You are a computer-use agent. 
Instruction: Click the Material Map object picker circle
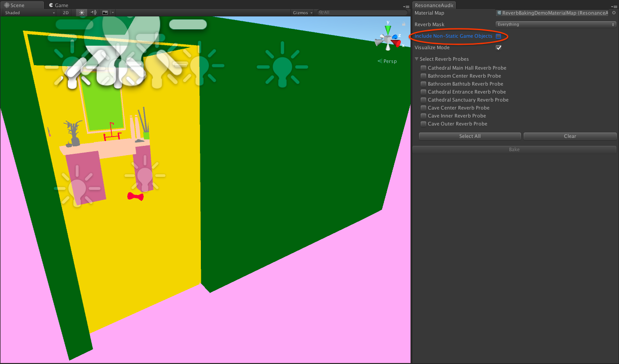click(614, 13)
